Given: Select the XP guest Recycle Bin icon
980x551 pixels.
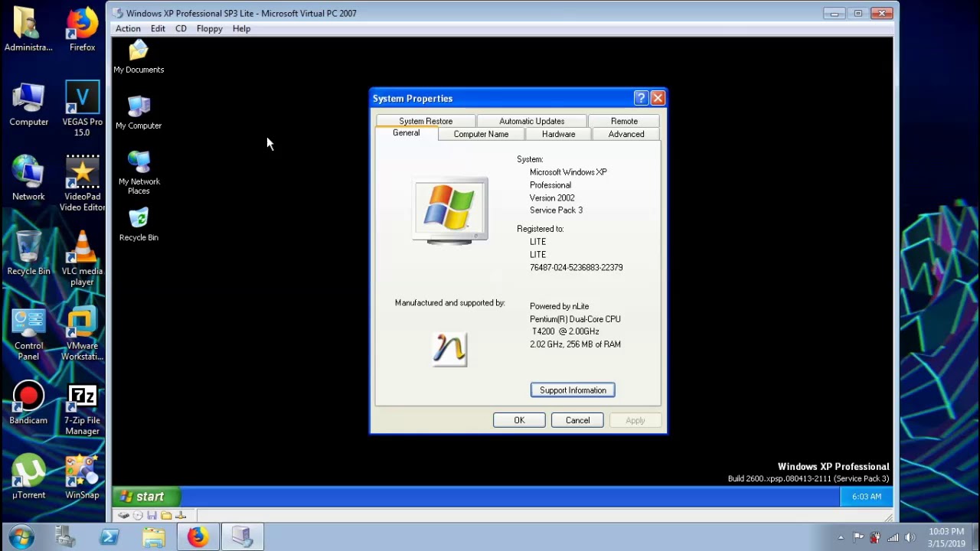Looking at the screenshot, I should click(x=139, y=225).
